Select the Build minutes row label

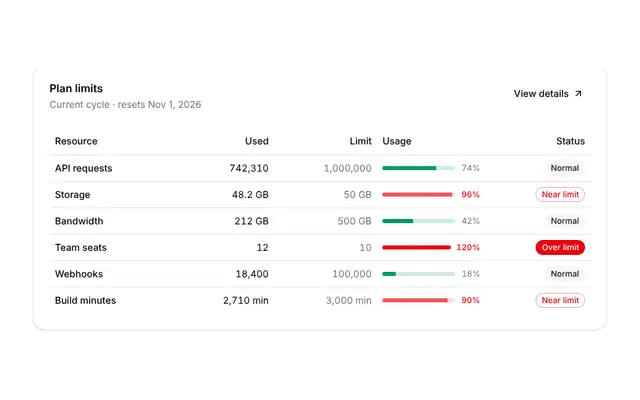point(85,300)
